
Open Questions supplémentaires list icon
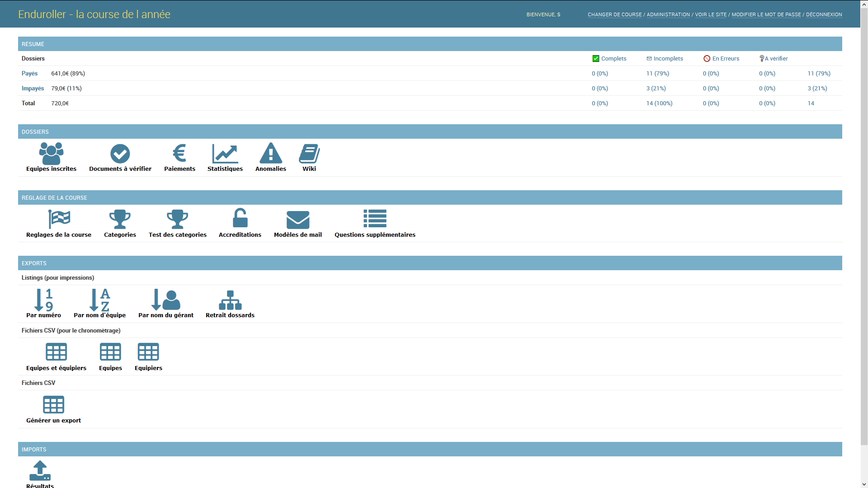[x=375, y=219]
